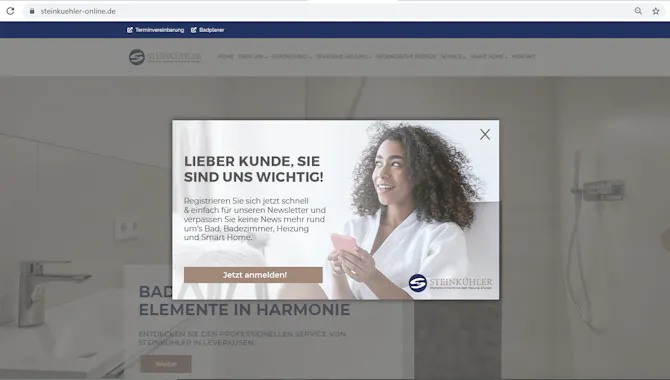Click the popup newsletter description paragraph
The image size is (670, 380).
pos(255,219)
